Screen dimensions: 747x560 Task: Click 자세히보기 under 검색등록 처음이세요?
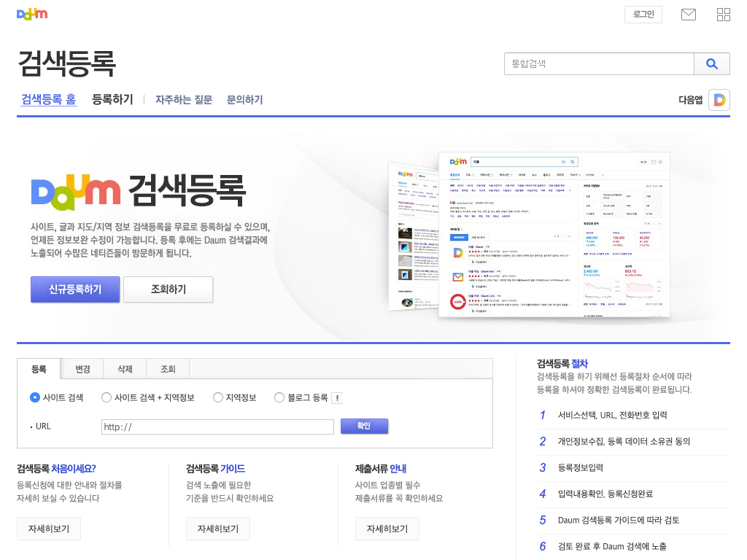[49, 529]
